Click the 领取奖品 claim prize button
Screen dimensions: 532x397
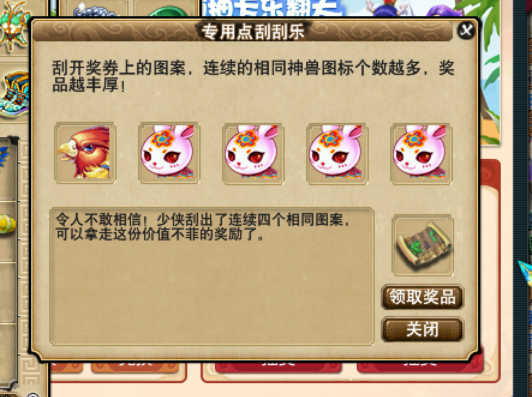(x=422, y=297)
